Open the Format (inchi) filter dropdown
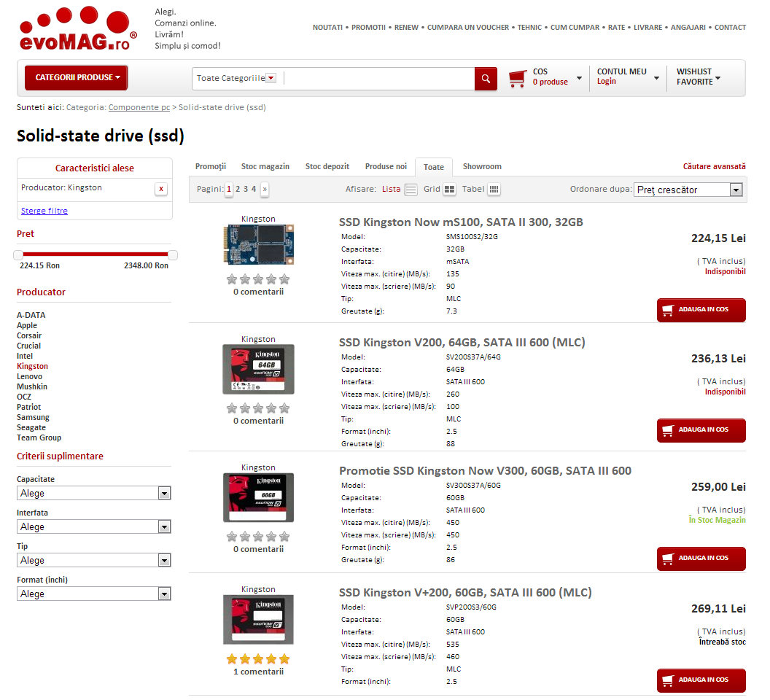This screenshot has width=770, height=700. [x=94, y=594]
